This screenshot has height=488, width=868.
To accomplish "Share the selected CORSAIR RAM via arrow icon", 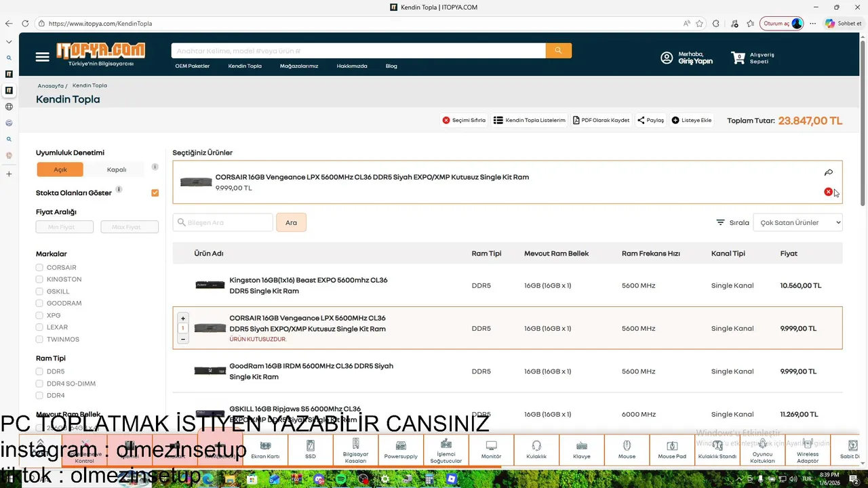I will click(828, 173).
